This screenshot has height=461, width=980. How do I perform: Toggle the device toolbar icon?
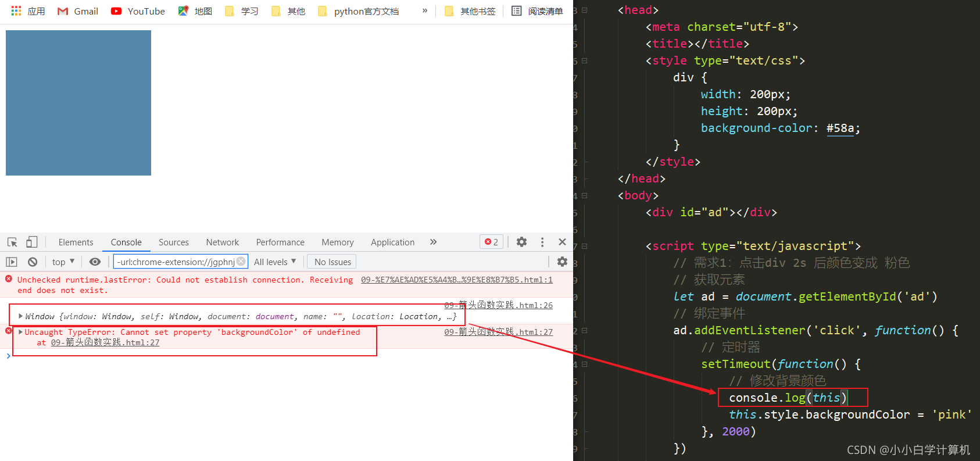click(x=32, y=242)
